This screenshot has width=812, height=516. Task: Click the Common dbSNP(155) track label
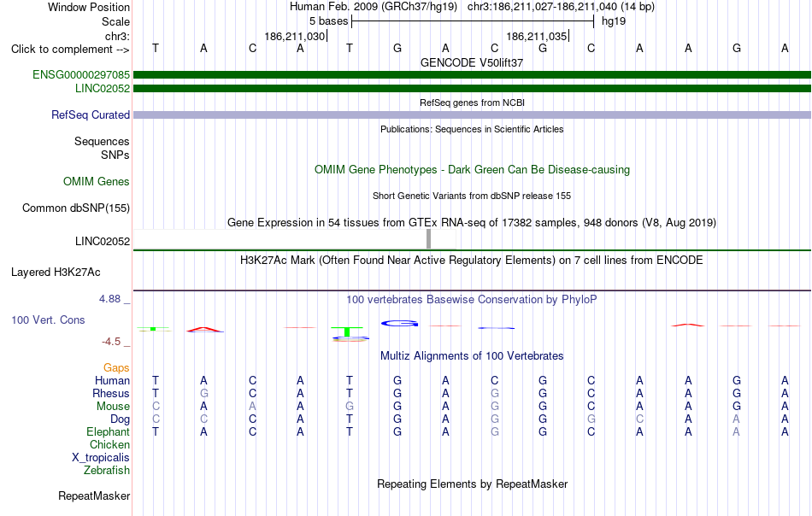[x=76, y=208]
